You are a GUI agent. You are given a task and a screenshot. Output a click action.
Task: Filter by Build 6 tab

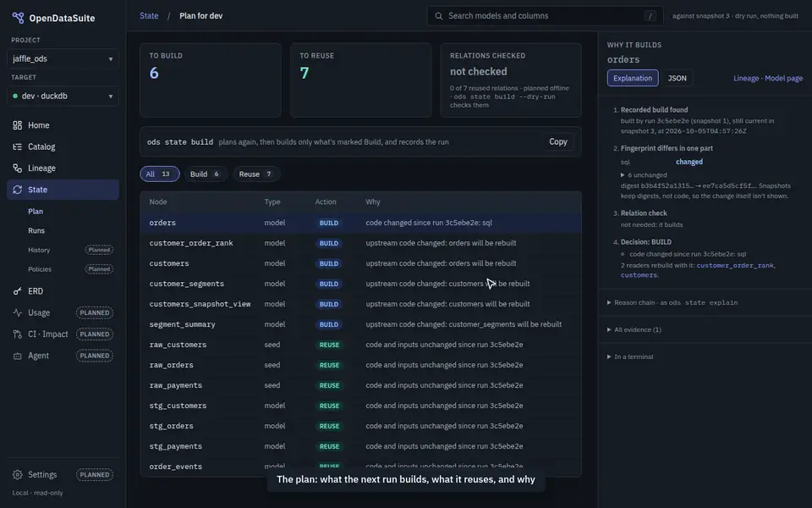[x=205, y=174]
